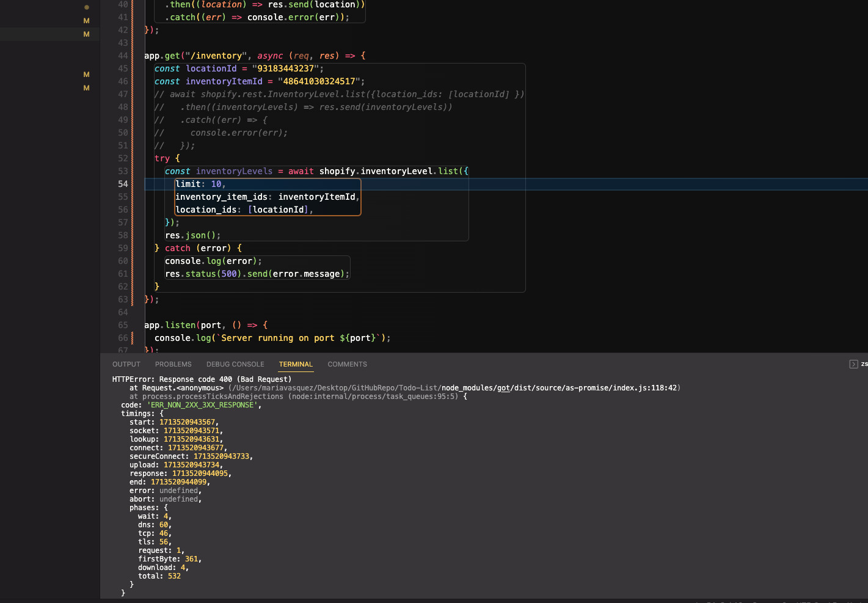
Task: Open the COMMENTS panel tab
Action: (347, 364)
